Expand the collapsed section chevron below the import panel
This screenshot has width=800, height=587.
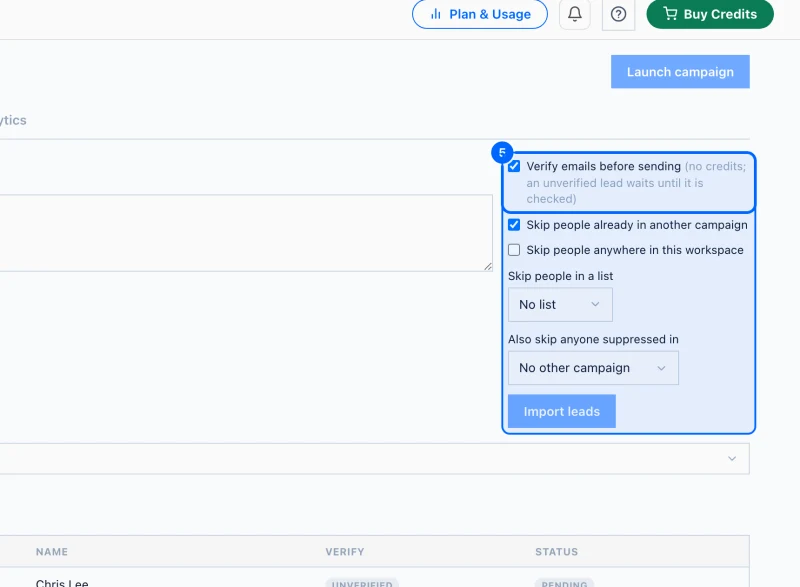coord(732,458)
